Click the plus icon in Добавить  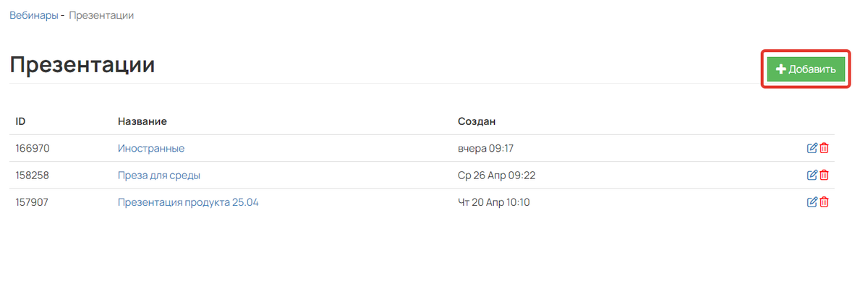tap(780, 69)
